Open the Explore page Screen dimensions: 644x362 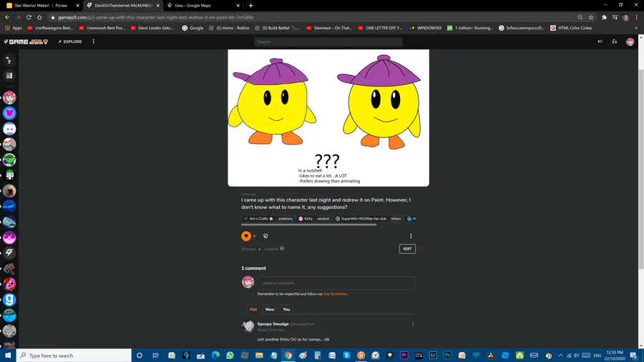pos(70,41)
